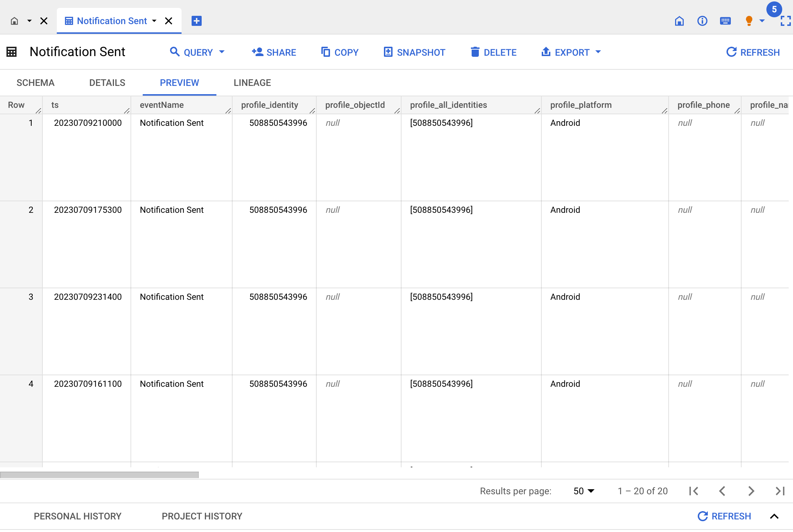Click the horizontal table scrollbar
Viewport: 793px width, 532px height.
(x=100, y=475)
